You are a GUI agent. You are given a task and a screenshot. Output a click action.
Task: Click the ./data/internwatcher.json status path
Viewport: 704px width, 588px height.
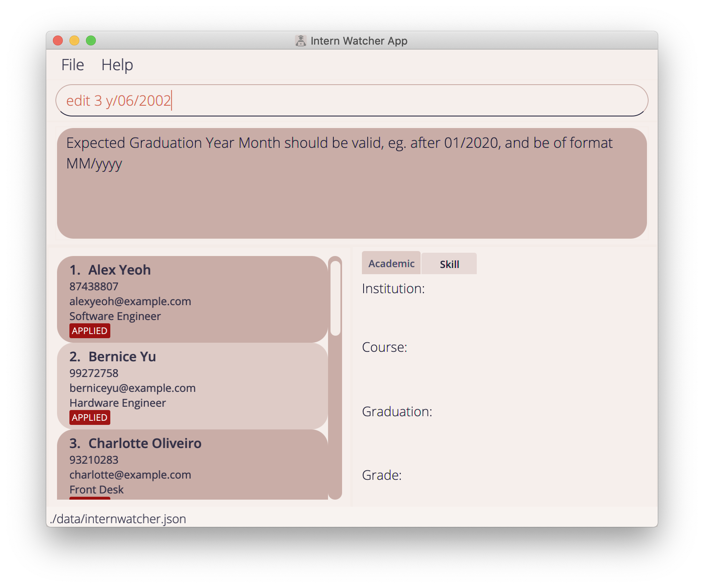118,519
